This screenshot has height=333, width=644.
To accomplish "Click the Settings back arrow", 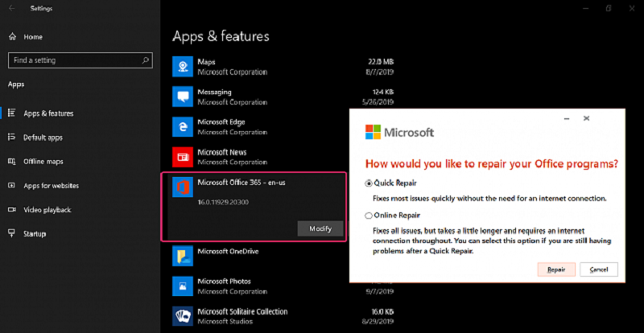I will (11, 8).
